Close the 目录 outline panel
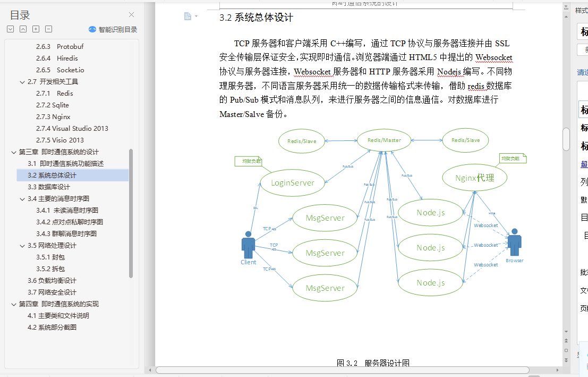The width and height of the screenshot is (588, 377). [x=131, y=15]
